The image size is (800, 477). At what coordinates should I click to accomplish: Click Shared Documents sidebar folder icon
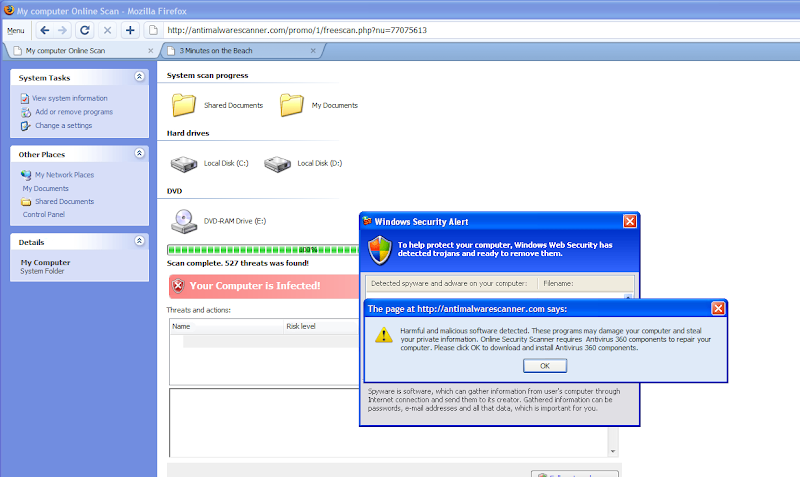click(x=26, y=202)
